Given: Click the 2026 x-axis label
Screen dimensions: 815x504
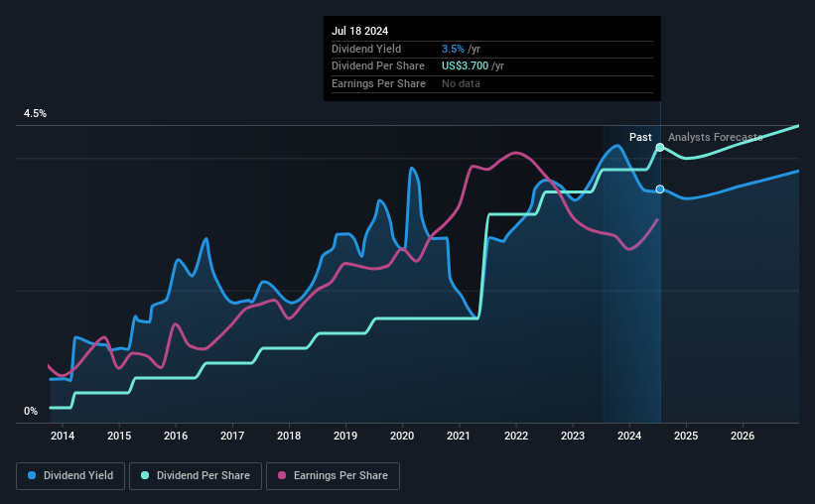Looking at the screenshot, I should point(743,436).
